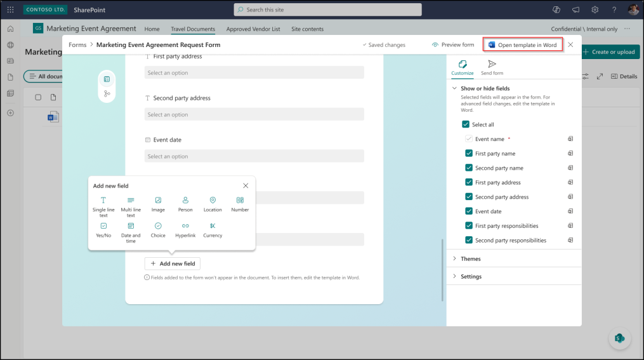The image size is (644, 360).
Task: Switch to the Send form tab
Action: pos(492,68)
